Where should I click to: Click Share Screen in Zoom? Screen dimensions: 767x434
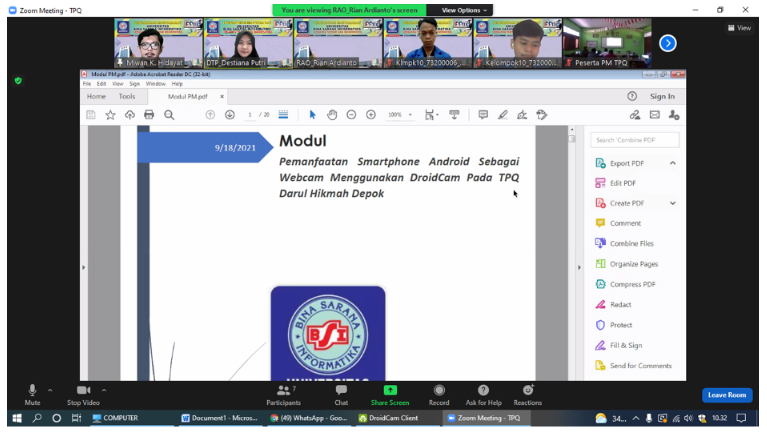click(x=390, y=395)
